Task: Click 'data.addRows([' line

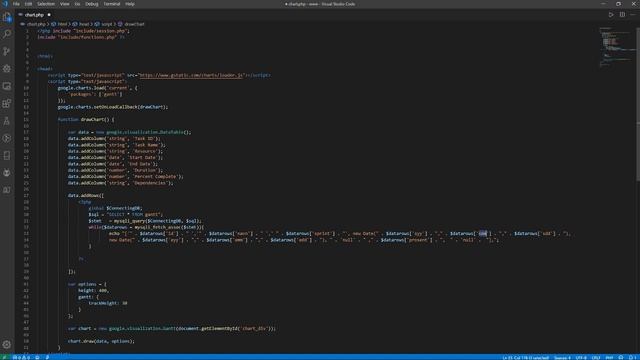Action: coord(86,196)
